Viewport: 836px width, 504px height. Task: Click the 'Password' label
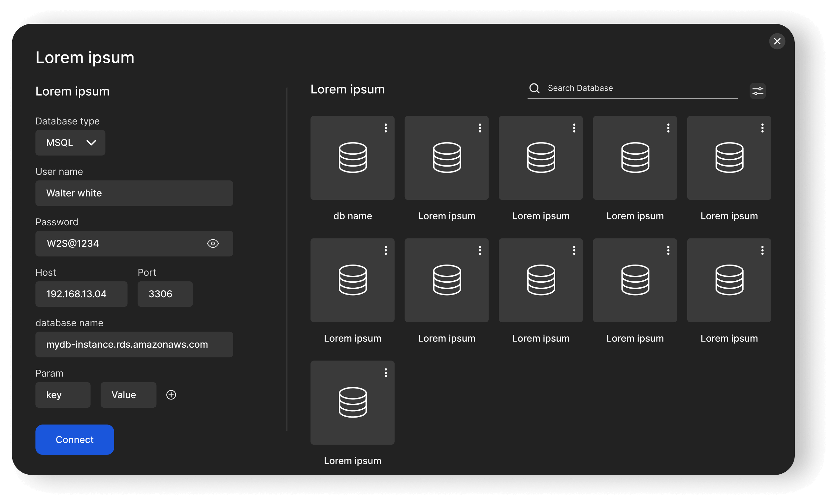point(57,222)
